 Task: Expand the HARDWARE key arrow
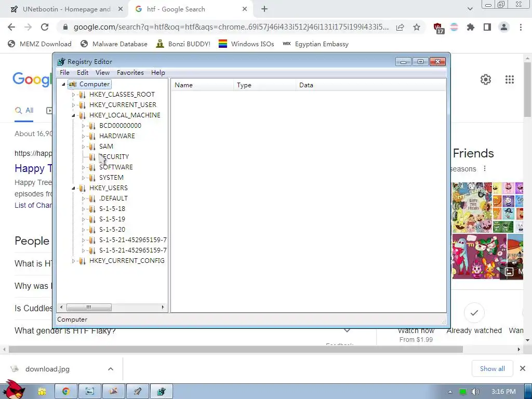[x=83, y=137]
